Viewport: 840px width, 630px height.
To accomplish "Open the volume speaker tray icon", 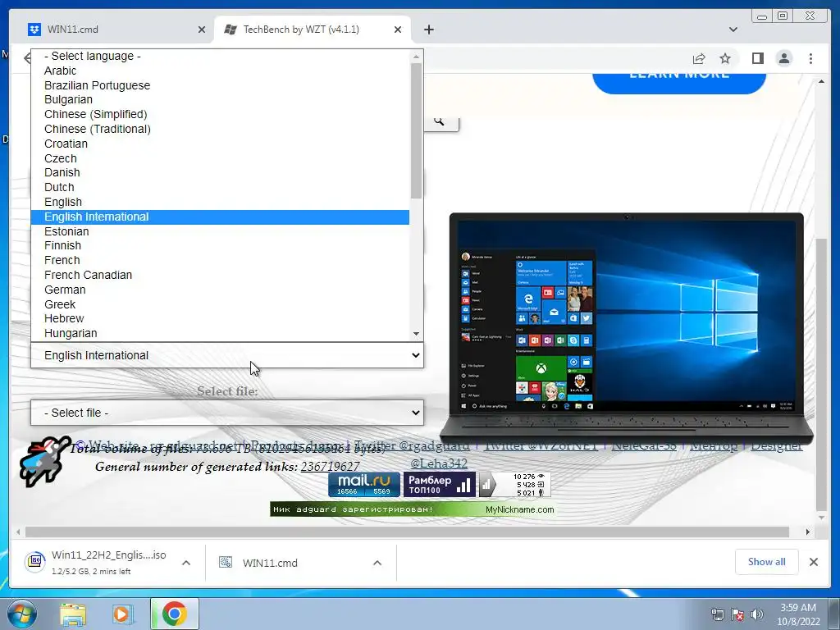I will 757,614.
